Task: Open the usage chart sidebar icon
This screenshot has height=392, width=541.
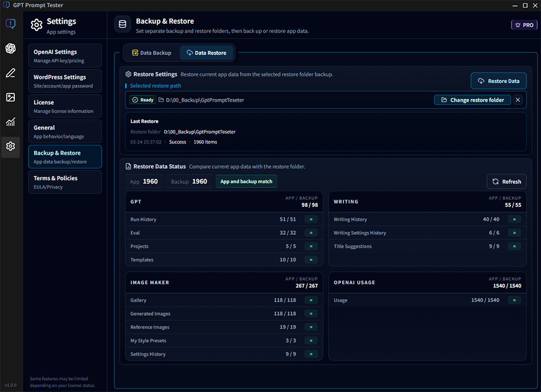Action: tap(10, 122)
